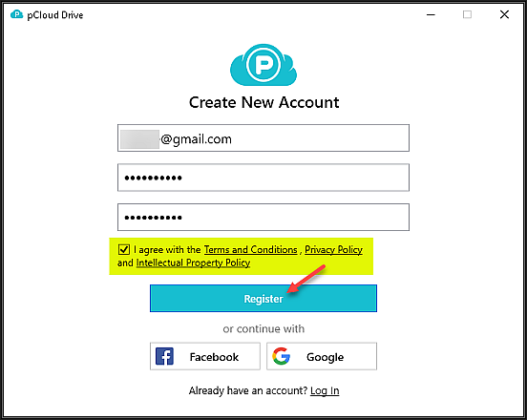Screen dimensions: 527x420
Task: Click the Google logo icon
Action: [x=282, y=356]
